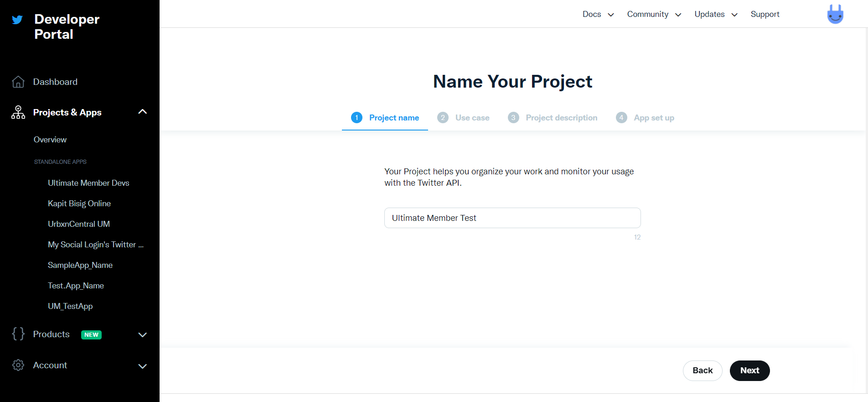Click step 1 circle for Project name
Viewport: 868px width, 402px height.
coord(356,118)
